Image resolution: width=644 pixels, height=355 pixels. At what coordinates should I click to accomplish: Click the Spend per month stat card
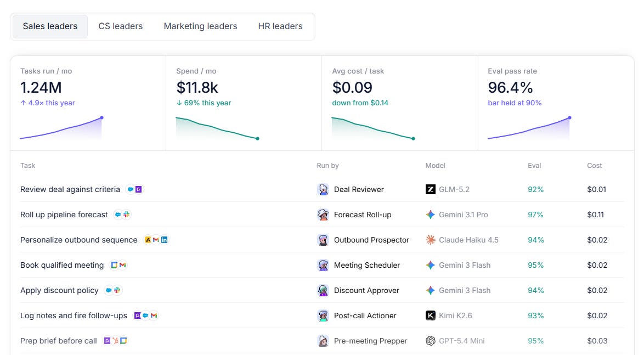tap(244, 103)
